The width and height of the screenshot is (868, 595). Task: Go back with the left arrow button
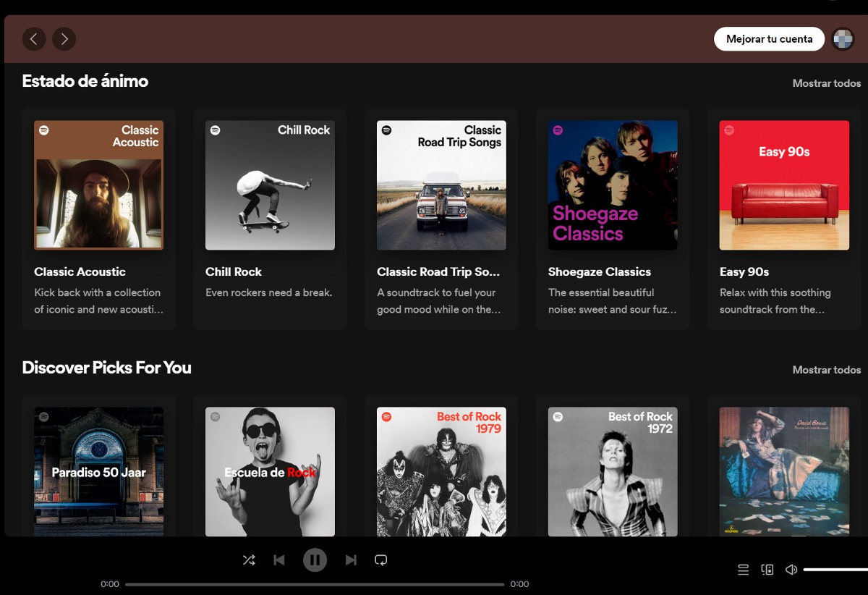point(34,39)
